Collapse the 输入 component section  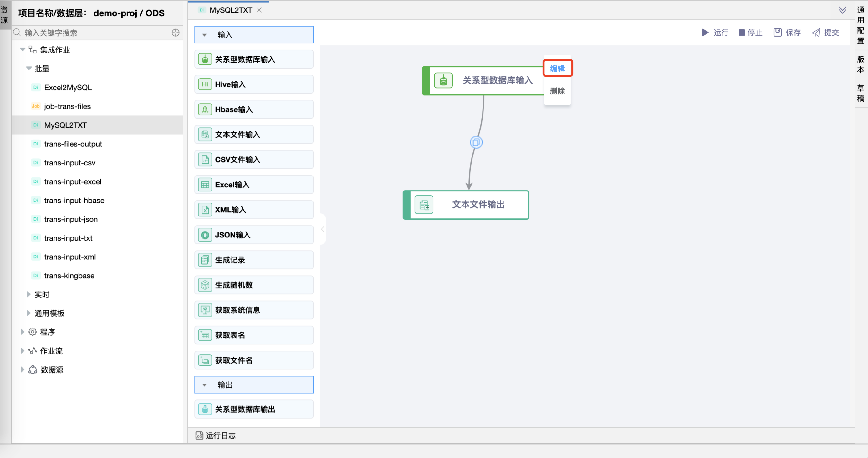204,35
